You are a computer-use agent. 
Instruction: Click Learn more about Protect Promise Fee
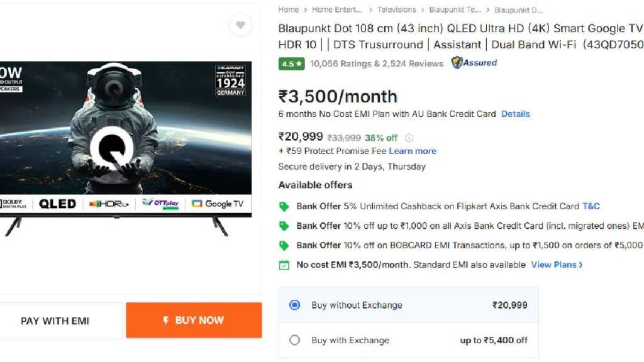coord(413,151)
